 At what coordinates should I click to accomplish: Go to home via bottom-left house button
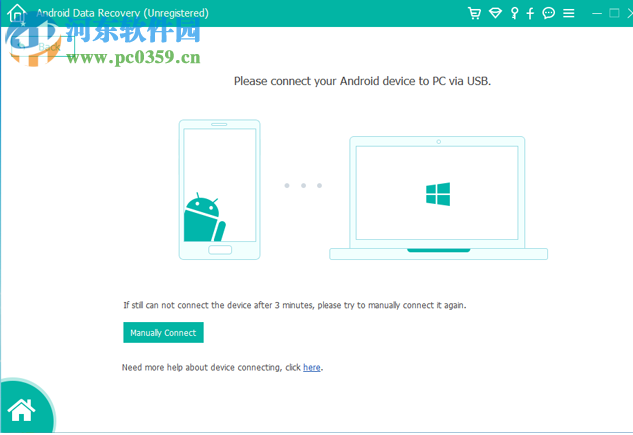click(22, 410)
